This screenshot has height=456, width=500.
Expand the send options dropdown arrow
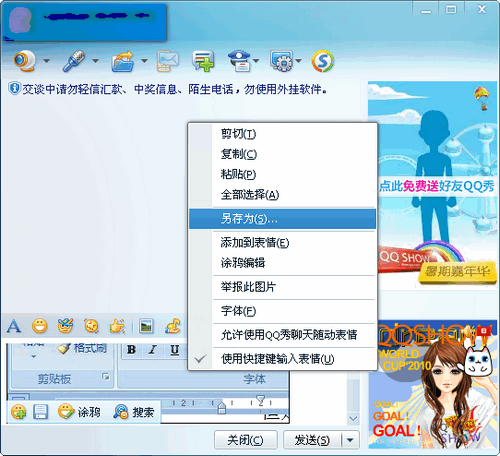pos(350,440)
